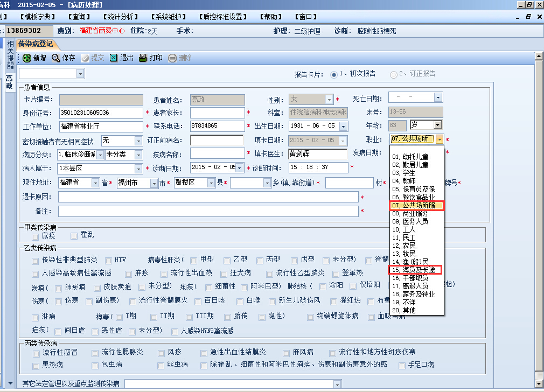Open the 质控标准设置 menu
This screenshot has height=392, width=544.
[x=223, y=17]
